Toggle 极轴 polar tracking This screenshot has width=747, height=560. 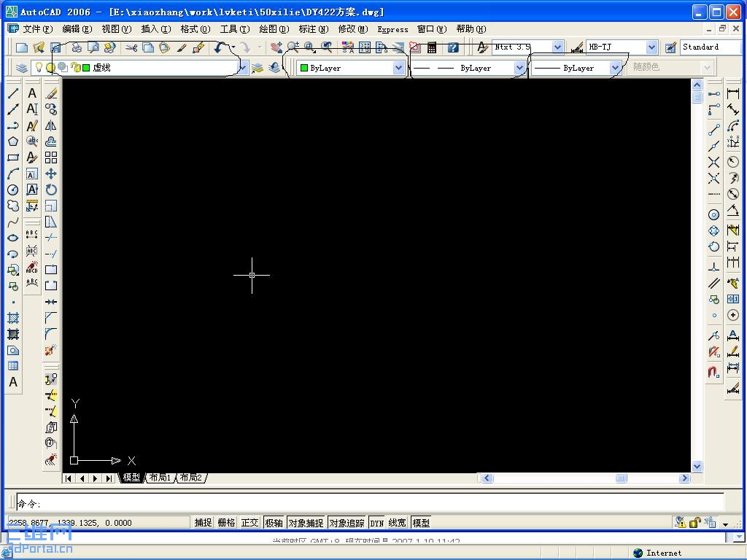(274, 523)
